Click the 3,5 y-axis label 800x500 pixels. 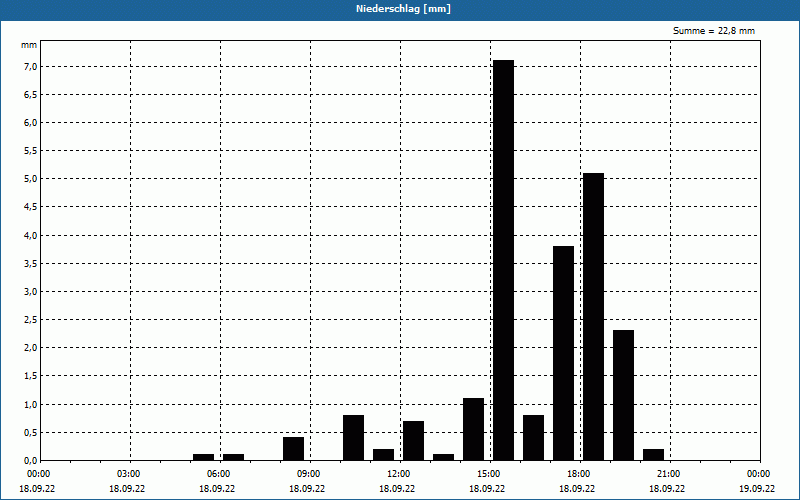pyautogui.click(x=30, y=263)
